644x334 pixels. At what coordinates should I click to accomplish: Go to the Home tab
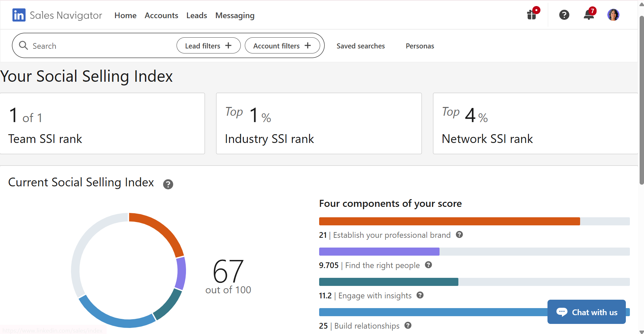[x=125, y=15]
